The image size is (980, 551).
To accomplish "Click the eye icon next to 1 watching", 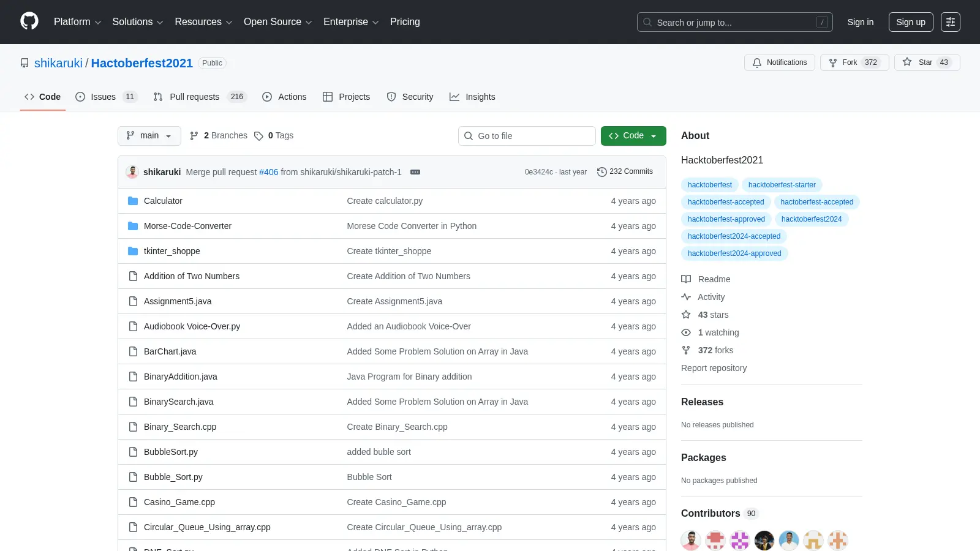I will pos(686,332).
